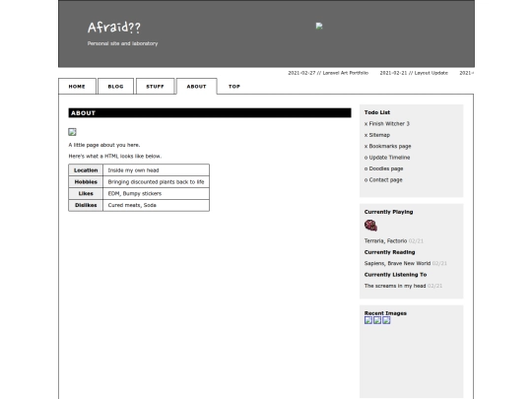532x399 pixels.
Task: Click broken image icon under ABOUT heading
Action: [x=72, y=132]
